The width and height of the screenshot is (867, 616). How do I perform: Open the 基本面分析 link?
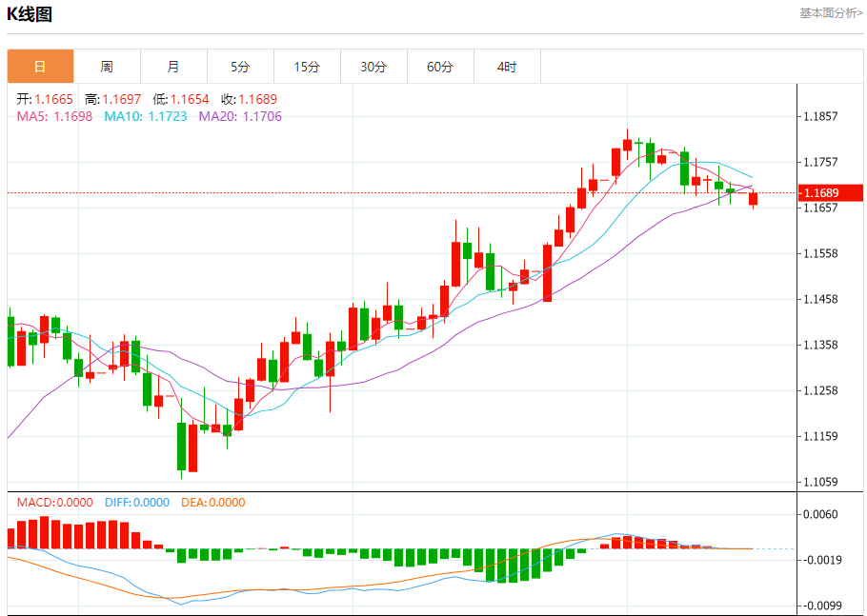click(831, 12)
